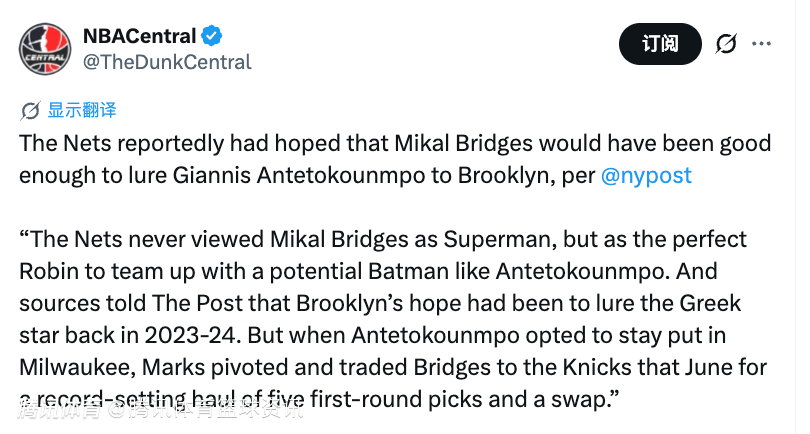The height and width of the screenshot is (434, 810).
Task: Open the @TheDunkCentral handle
Action: (x=166, y=62)
